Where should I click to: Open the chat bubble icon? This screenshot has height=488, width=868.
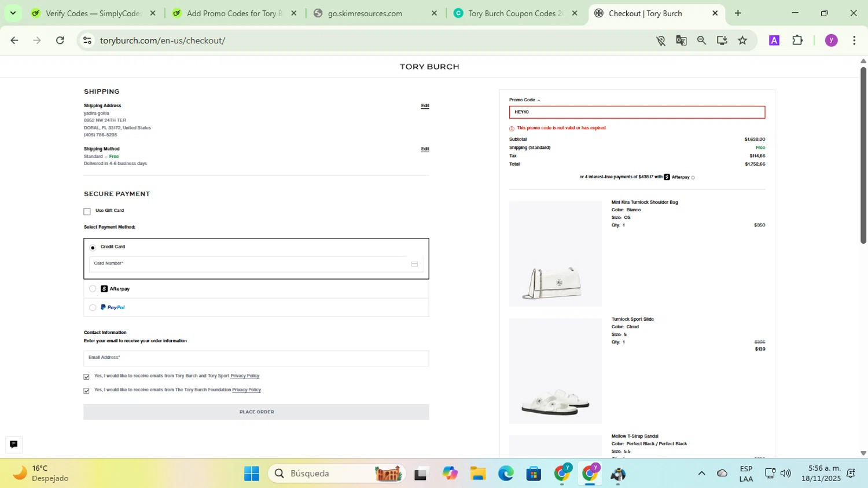[13, 445]
